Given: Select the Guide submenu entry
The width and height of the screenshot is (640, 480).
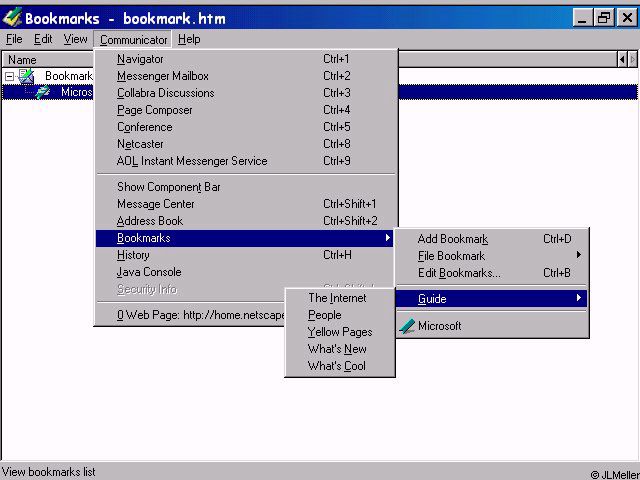Looking at the screenshot, I should (x=492, y=299).
